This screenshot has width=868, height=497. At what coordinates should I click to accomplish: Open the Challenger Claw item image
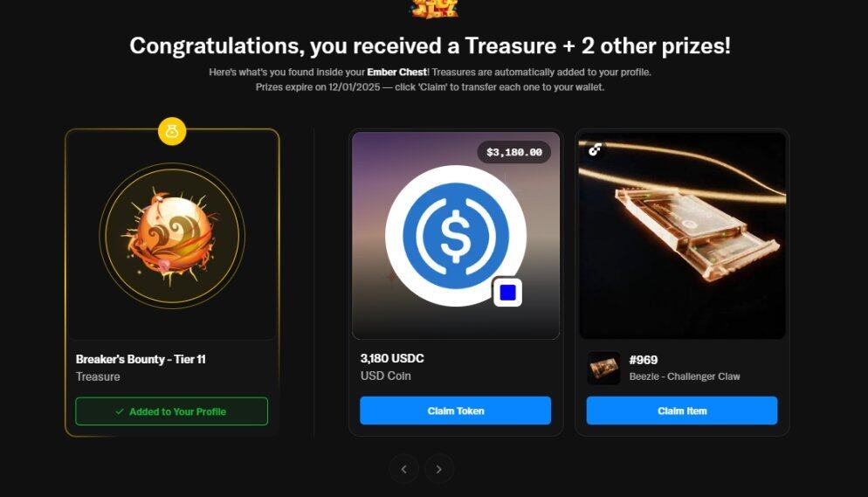tap(682, 235)
